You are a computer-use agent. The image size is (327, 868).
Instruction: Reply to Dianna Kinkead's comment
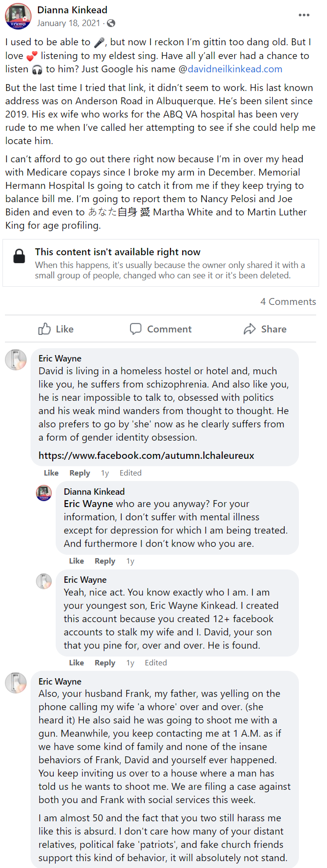coord(105,561)
